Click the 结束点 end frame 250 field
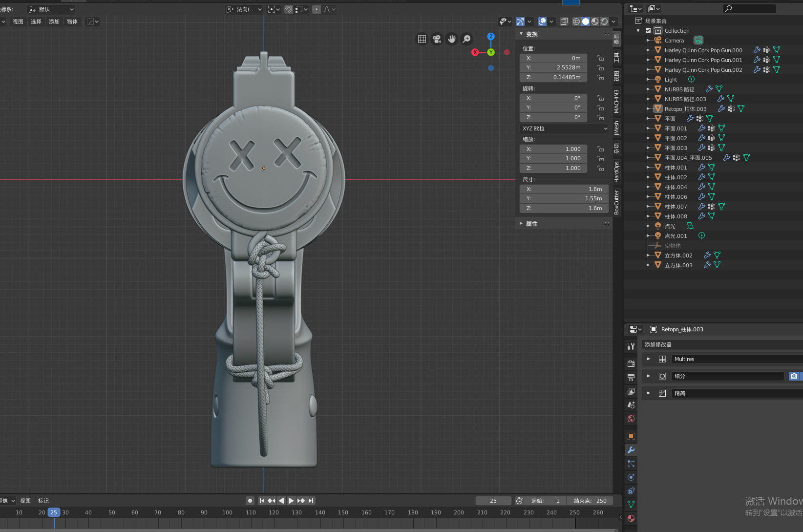The image size is (803, 532). click(x=590, y=501)
